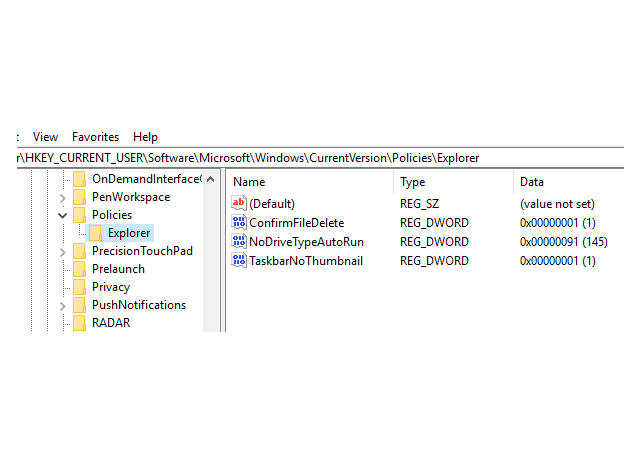Select the Privacy key in the tree
The width and height of the screenshot is (640, 460).
111,287
